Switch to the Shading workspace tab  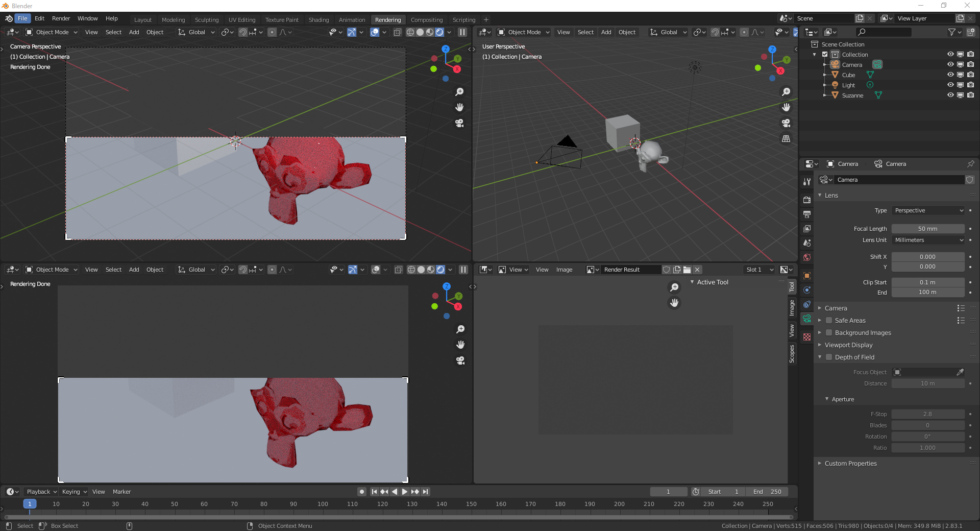coord(318,20)
